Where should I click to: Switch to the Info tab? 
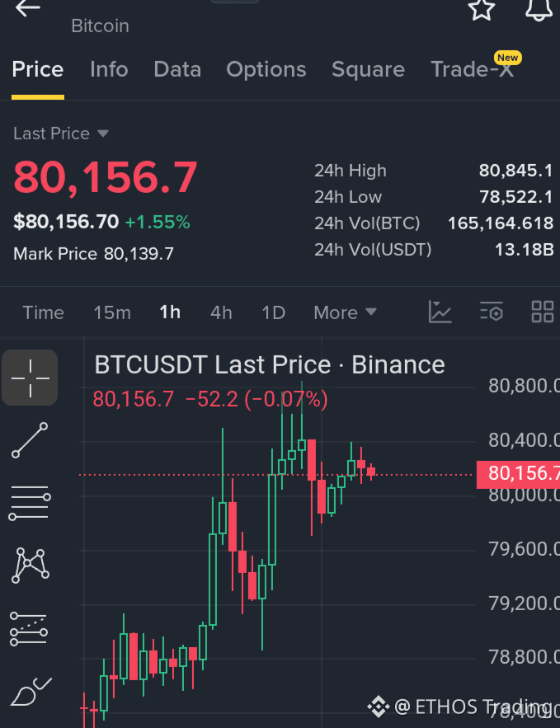(x=109, y=69)
